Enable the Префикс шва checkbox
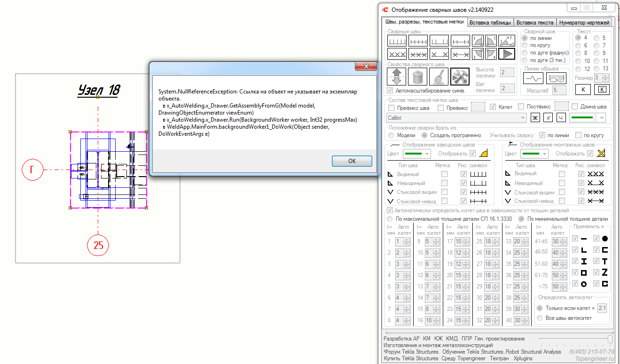620x364 pixels. (391, 108)
